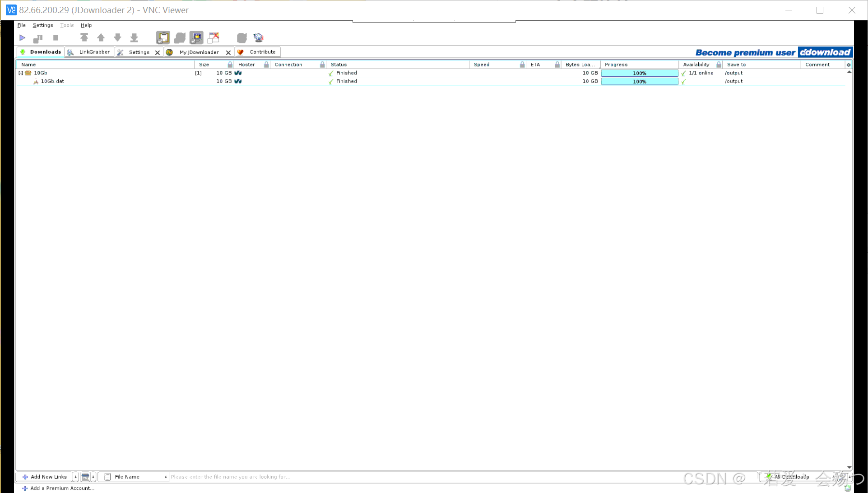Open the Settings menu in menu bar
This screenshot has height=493, width=868.
(x=43, y=25)
